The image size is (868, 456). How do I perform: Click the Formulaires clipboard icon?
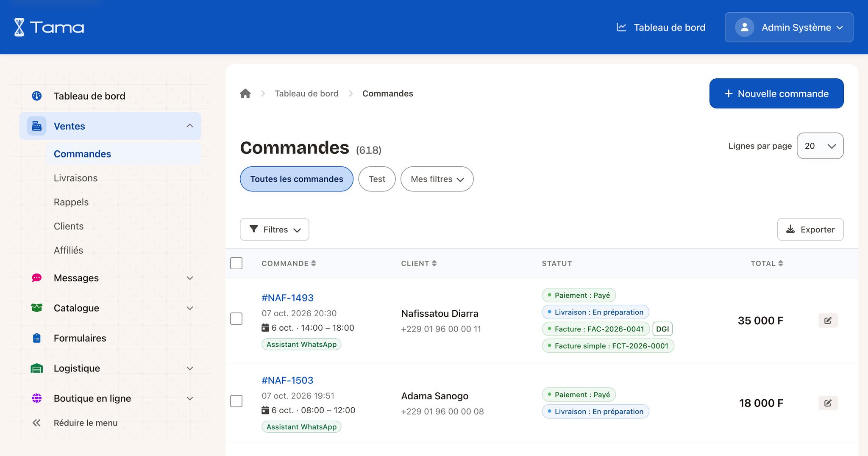click(37, 338)
